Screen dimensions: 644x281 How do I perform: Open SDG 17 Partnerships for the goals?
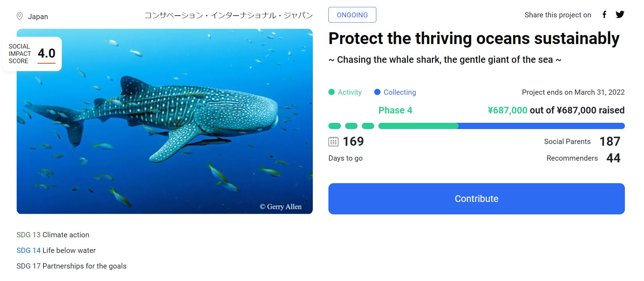(72, 266)
